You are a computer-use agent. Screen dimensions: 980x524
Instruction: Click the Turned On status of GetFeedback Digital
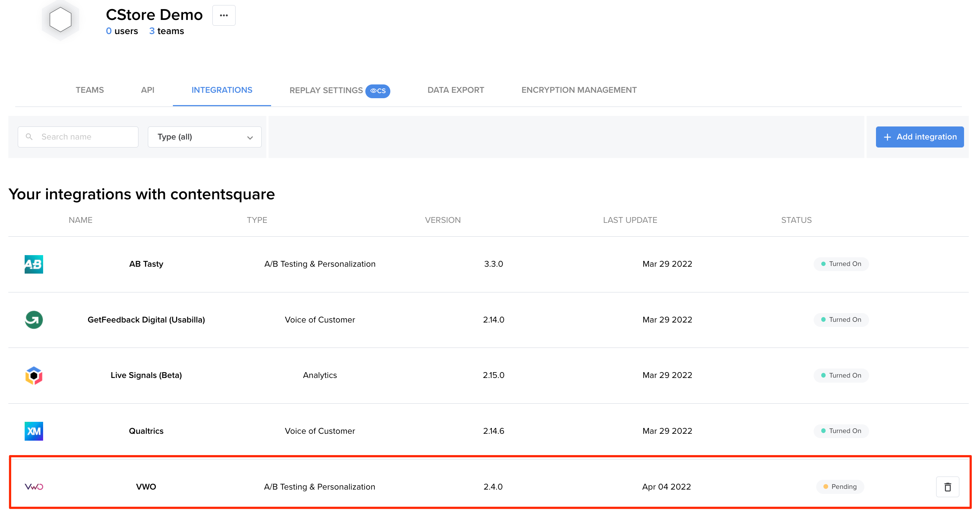coord(841,319)
